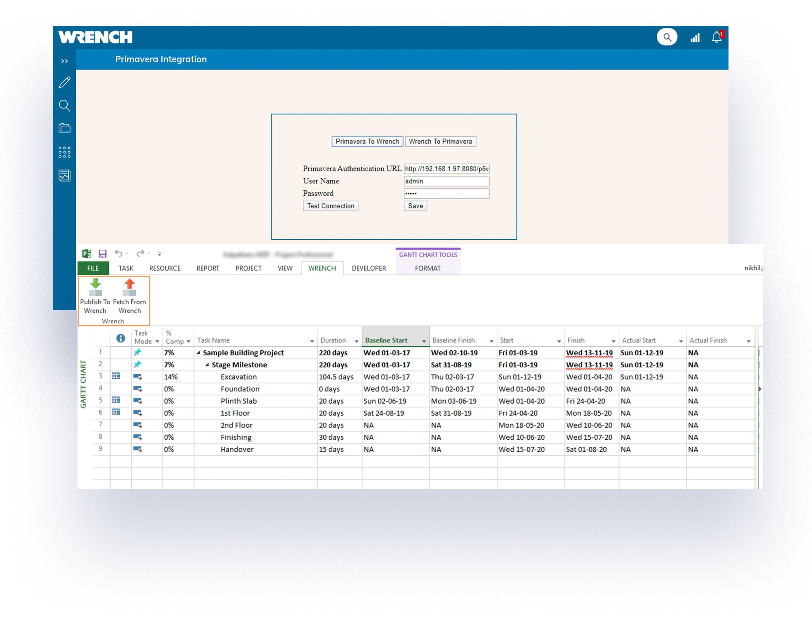Viewport: 812px width, 644px height.
Task: Click the calendar indicator icon in 1st Floor row
Action: [x=116, y=412]
